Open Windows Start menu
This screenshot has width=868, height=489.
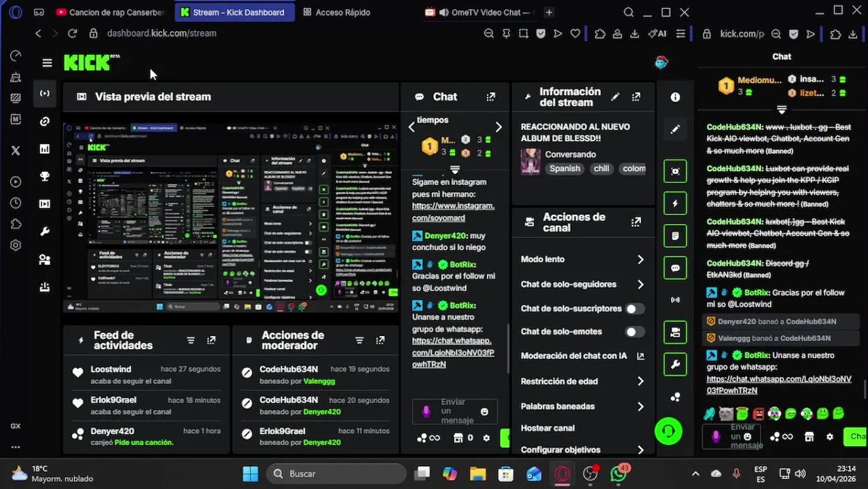click(250, 473)
